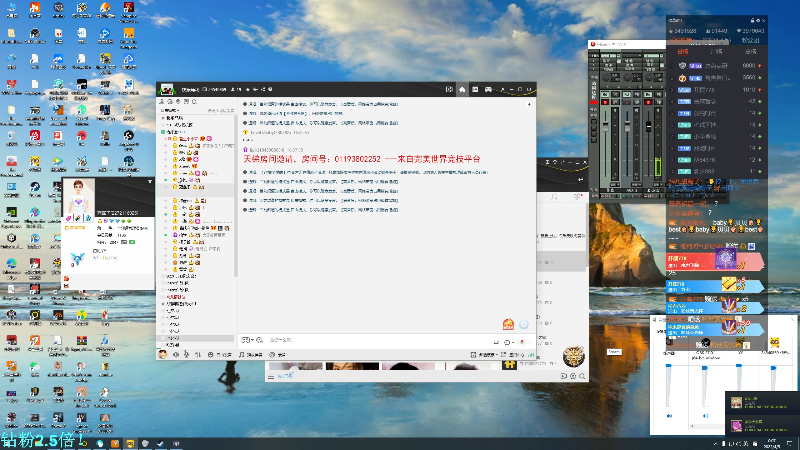Toggle the first mixer channel's green ON button
This screenshot has height=450, width=800.
tap(605, 94)
